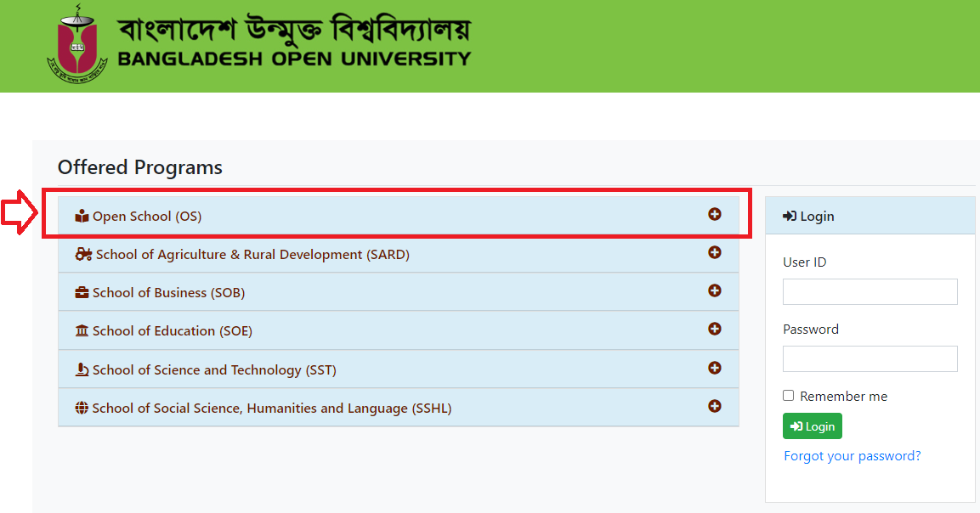
Task: Expand School of Science and Technology plus icon
Action: coord(714,368)
